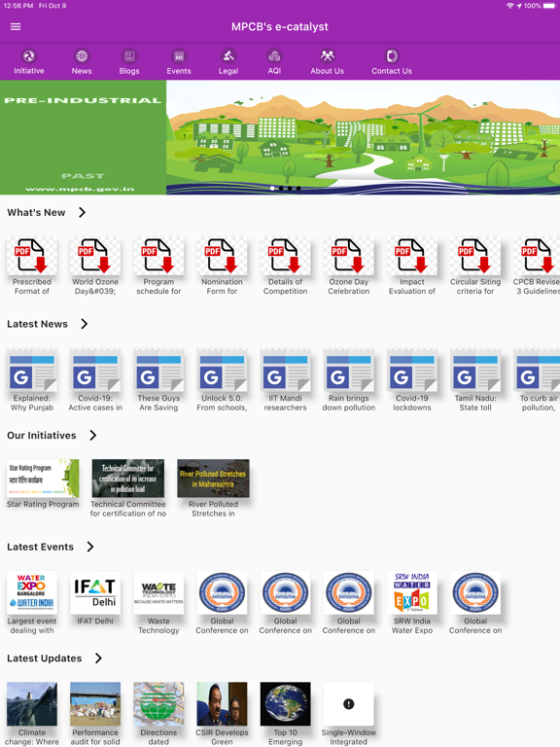Open the Climate change update thumbnail
The width and height of the screenshot is (560, 747).
pos(32,704)
